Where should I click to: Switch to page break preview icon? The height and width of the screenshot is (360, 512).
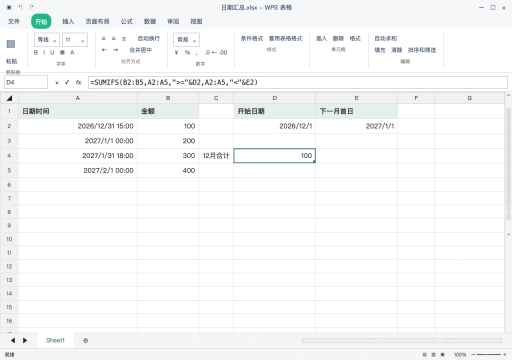pyautogui.click(x=443, y=355)
